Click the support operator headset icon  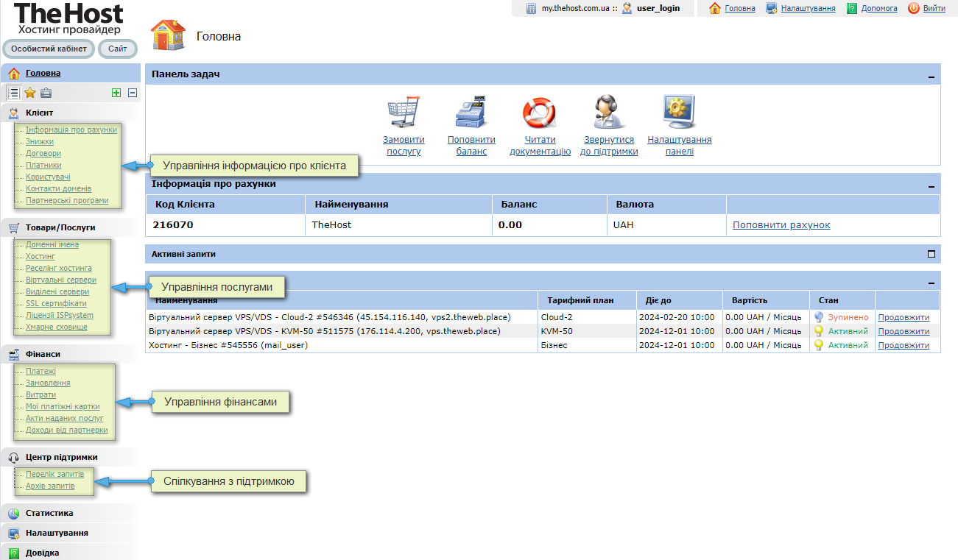click(x=608, y=113)
